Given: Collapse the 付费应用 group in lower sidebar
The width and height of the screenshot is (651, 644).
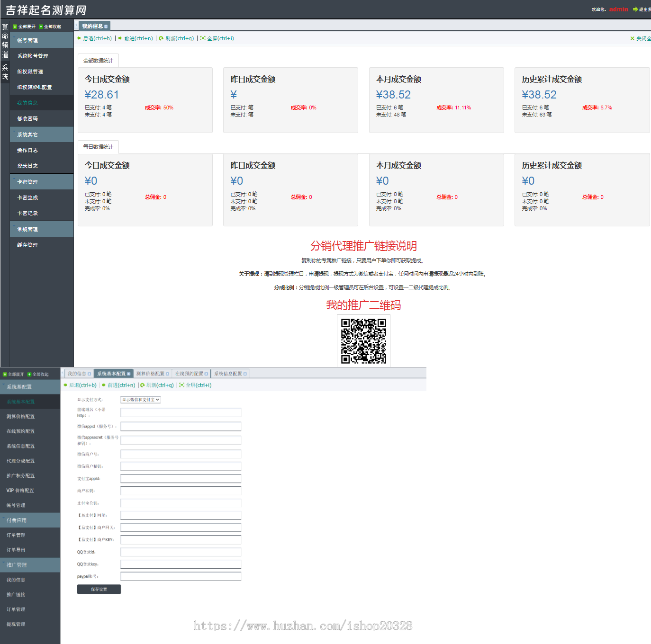Looking at the screenshot, I should 30,520.
